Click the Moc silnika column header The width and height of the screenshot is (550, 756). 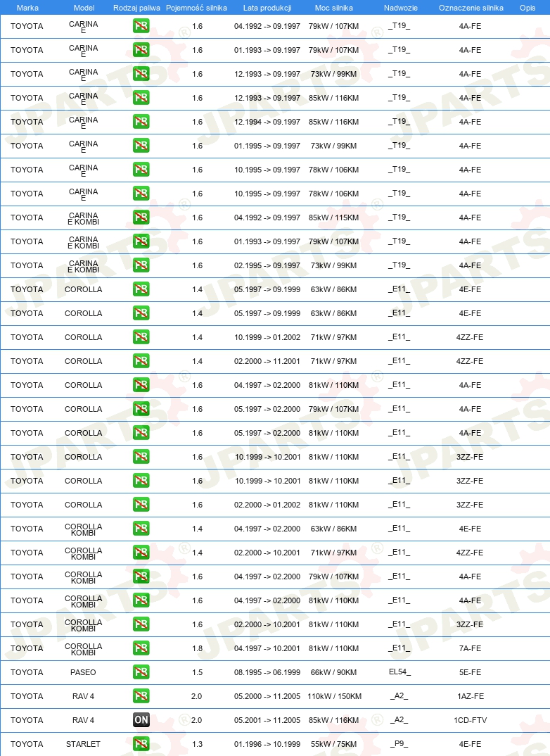(334, 8)
